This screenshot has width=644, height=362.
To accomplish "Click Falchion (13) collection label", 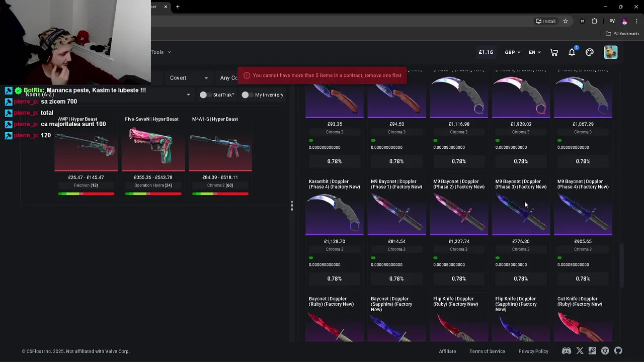I will tap(86, 186).
